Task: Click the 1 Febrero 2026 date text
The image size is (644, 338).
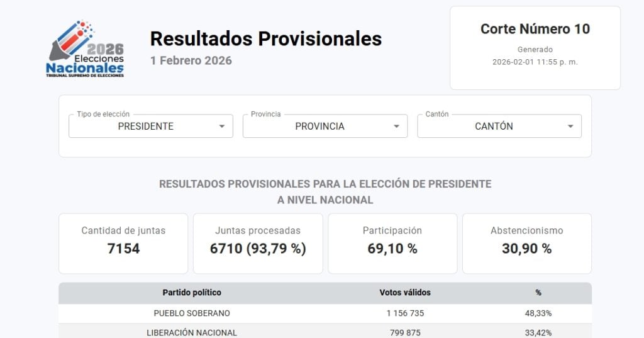Action: [191, 60]
